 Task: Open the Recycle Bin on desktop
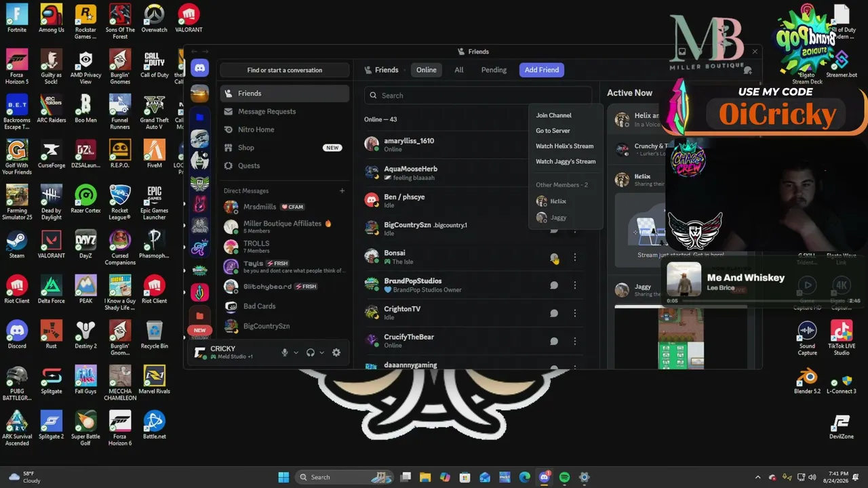[x=154, y=335]
